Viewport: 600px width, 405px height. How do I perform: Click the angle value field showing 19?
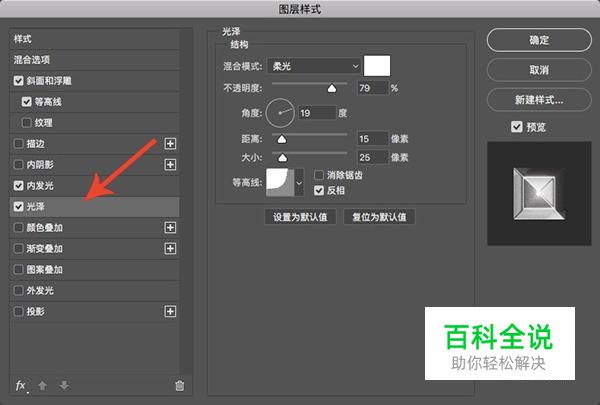coord(317,113)
